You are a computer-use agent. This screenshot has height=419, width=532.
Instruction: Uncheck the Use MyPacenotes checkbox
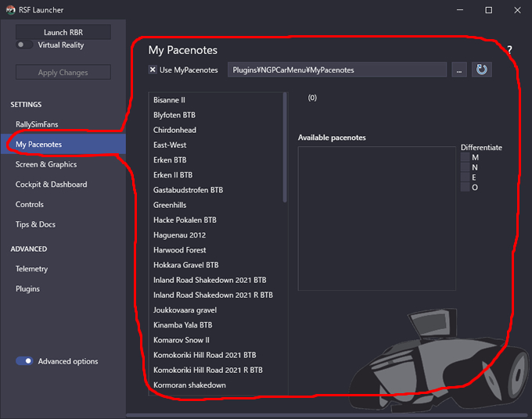tap(153, 70)
